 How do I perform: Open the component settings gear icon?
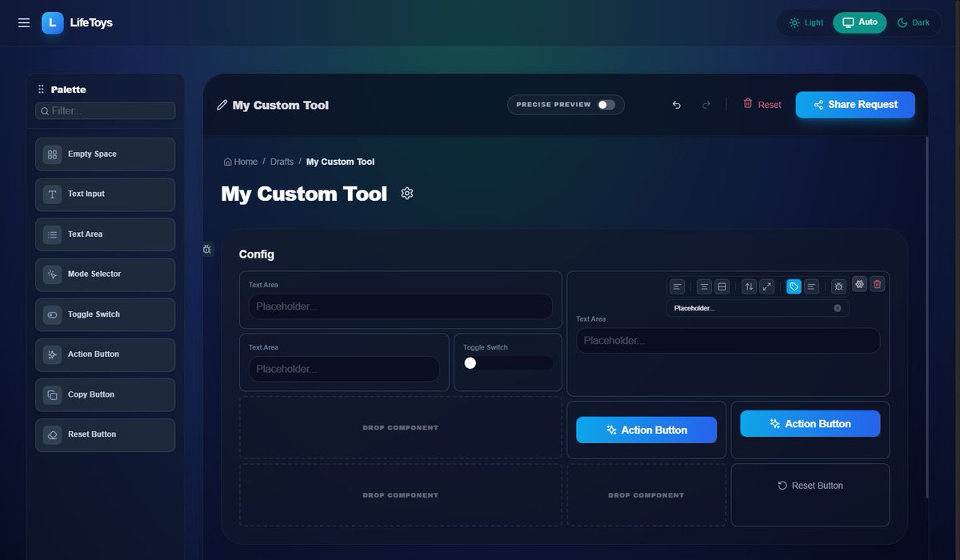[860, 284]
